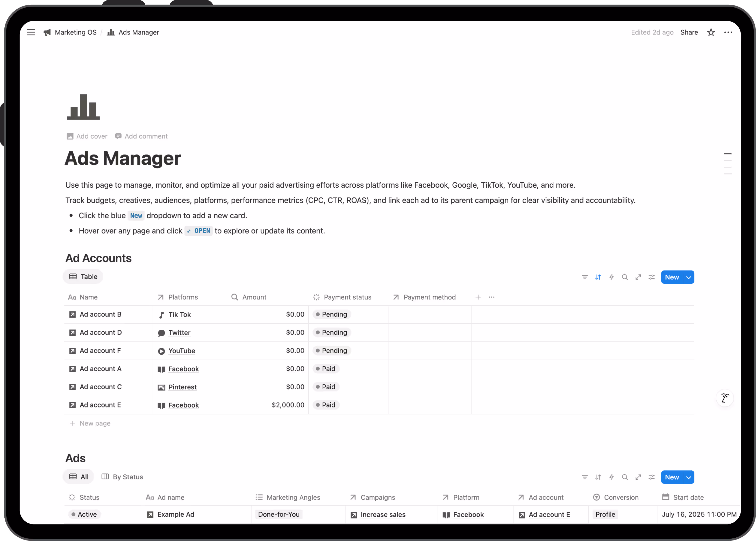756x541 pixels.
Task: Click the Payment status column header
Action: click(342, 297)
